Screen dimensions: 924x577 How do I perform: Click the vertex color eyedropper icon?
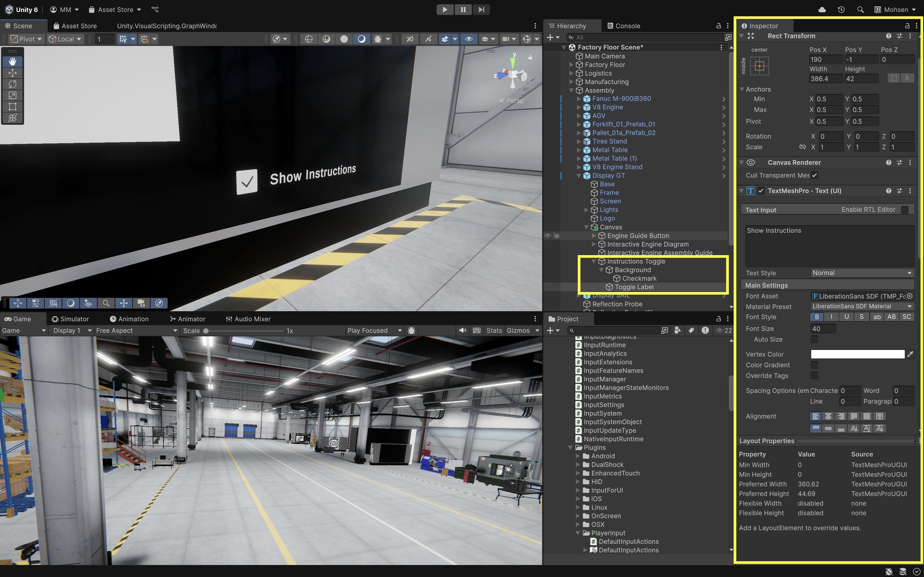(910, 354)
